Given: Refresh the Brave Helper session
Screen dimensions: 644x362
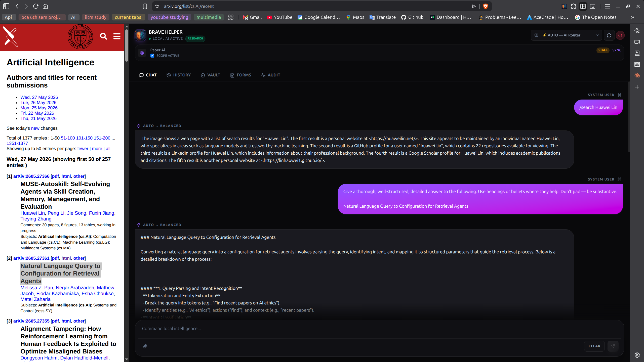Looking at the screenshot, I should pyautogui.click(x=609, y=35).
